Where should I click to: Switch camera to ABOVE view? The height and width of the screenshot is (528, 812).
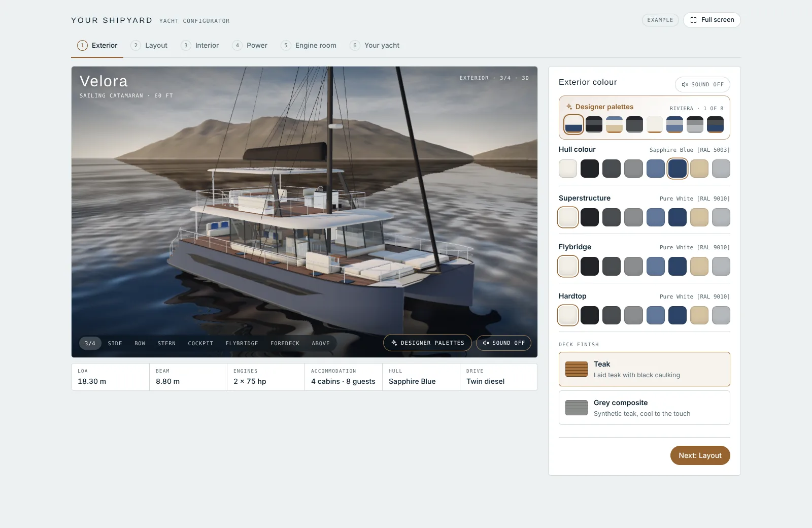pyautogui.click(x=321, y=343)
